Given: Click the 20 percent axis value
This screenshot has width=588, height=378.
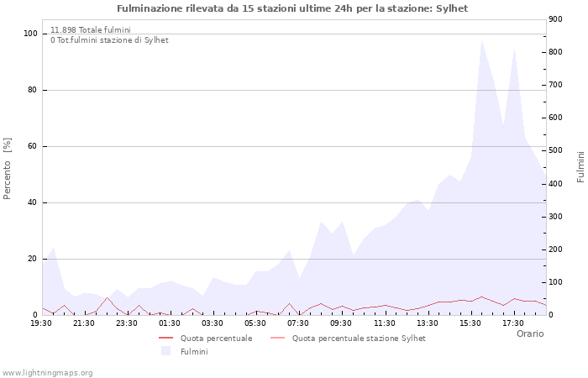Looking at the screenshot, I should tap(32, 259).
